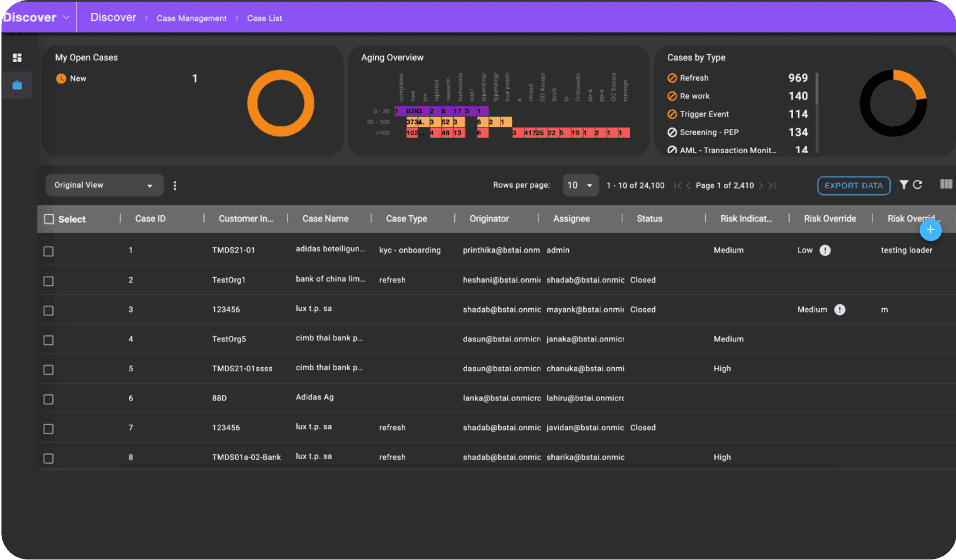Refresh the case list table
This screenshot has width=956, height=560.
coord(918,185)
